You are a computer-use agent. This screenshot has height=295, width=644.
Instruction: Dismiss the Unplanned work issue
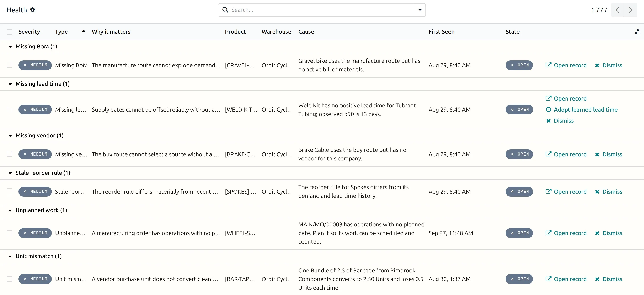click(608, 233)
